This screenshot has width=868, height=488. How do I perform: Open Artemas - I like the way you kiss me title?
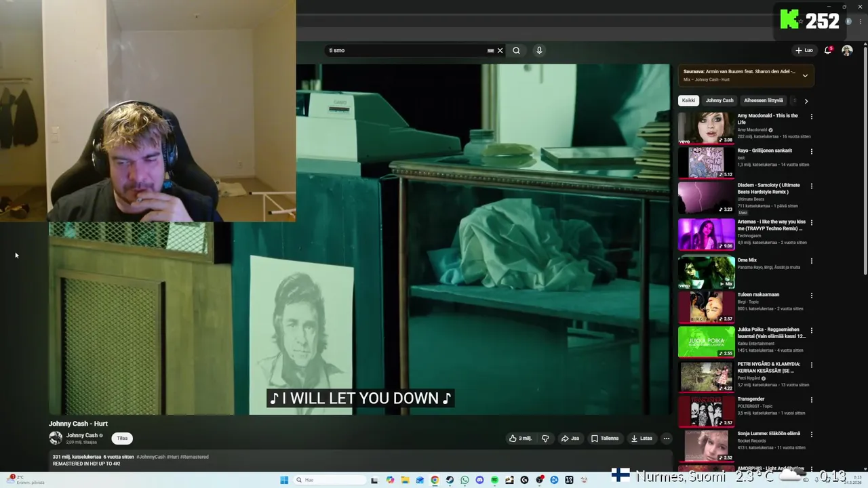[771, 225]
